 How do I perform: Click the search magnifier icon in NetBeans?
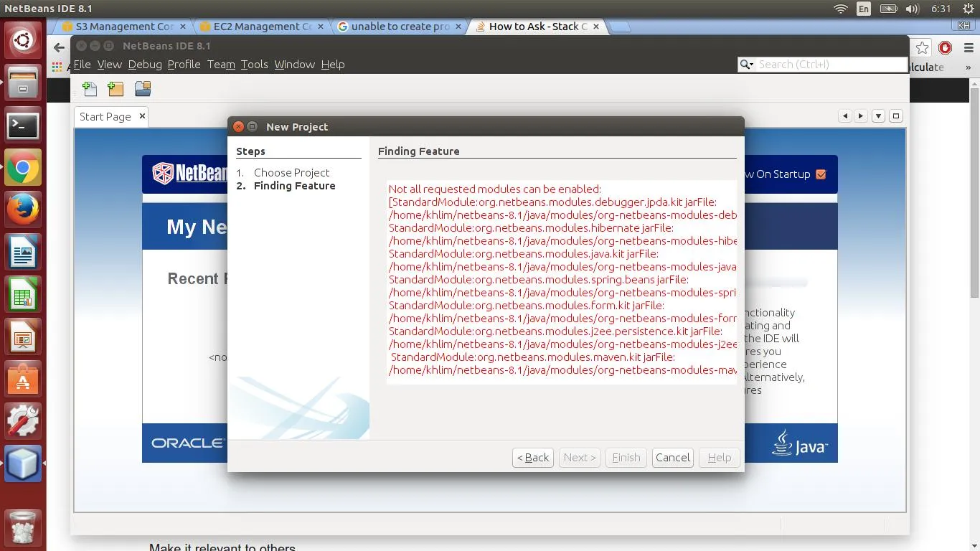point(747,65)
